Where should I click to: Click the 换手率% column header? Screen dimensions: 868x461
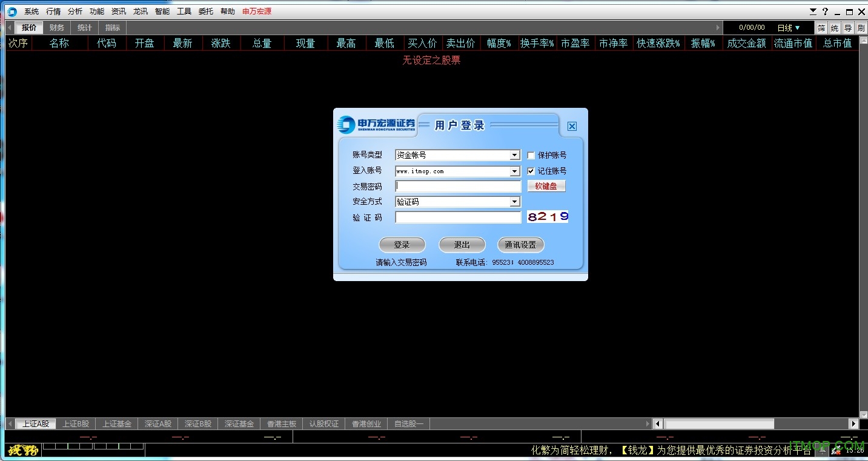tap(537, 43)
